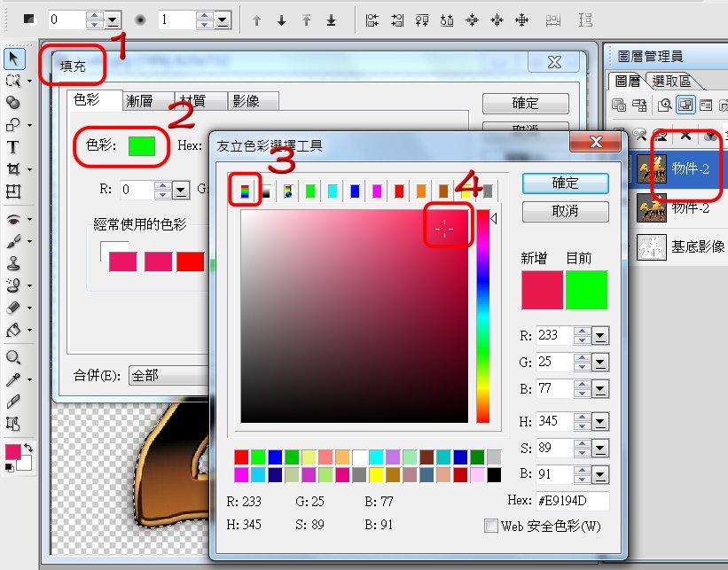Viewport: 728px width, 570px height.
Task: Select the Text tool in the toolbox
Action: tap(12, 147)
